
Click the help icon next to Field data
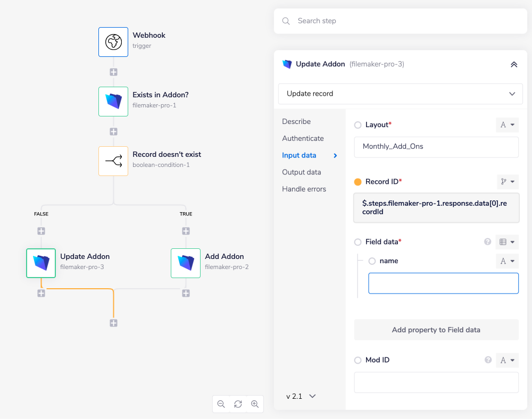tap(487, 242)
